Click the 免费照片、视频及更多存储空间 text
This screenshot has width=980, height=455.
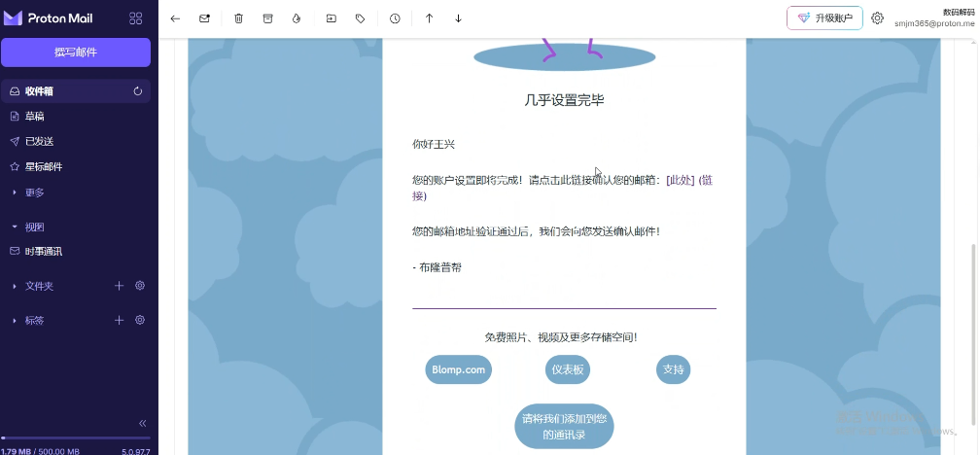pos(561,337)
